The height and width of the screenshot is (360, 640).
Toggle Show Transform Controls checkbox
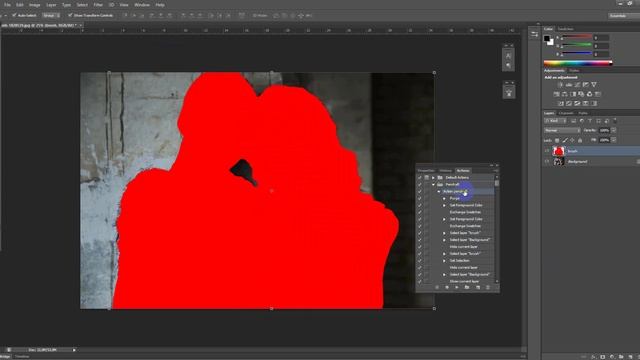click(x=70, y=15)
